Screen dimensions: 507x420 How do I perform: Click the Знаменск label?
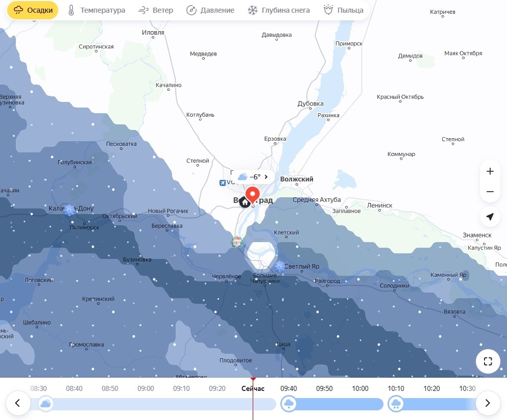click(x=477, y=235)
